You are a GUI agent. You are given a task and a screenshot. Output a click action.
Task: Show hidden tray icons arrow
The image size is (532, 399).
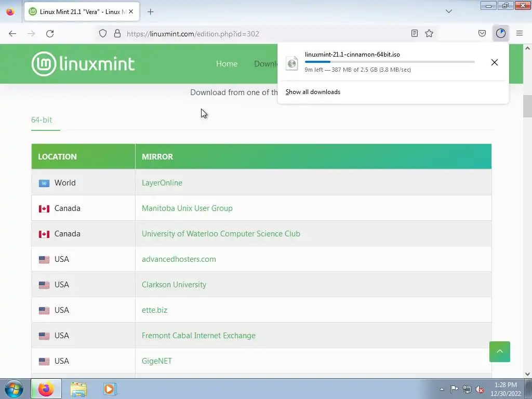coord(442,389)
